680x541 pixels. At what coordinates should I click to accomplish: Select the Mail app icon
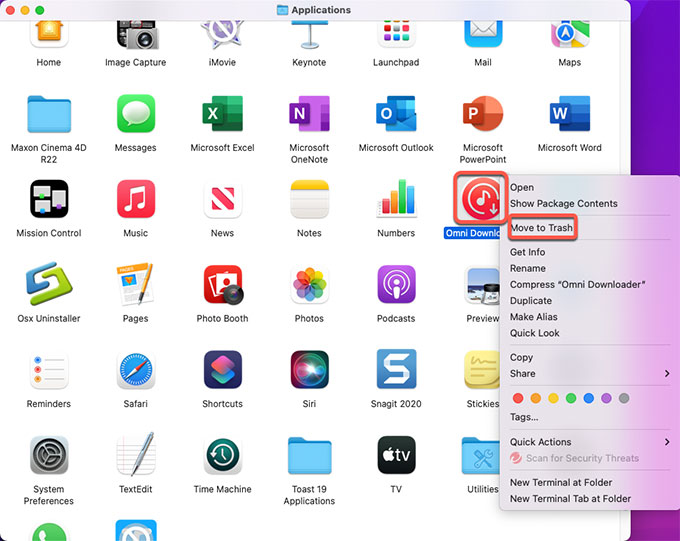click(483, 34)
